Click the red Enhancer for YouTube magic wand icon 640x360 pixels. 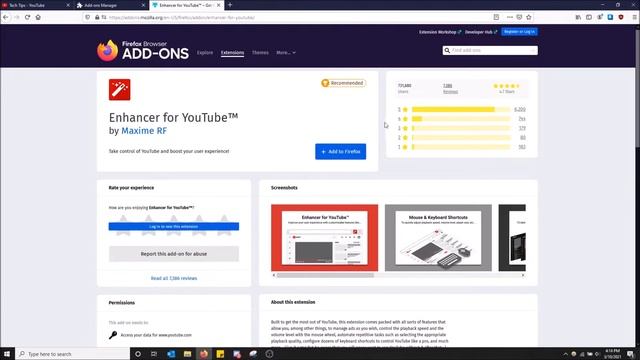click(120, 89)
